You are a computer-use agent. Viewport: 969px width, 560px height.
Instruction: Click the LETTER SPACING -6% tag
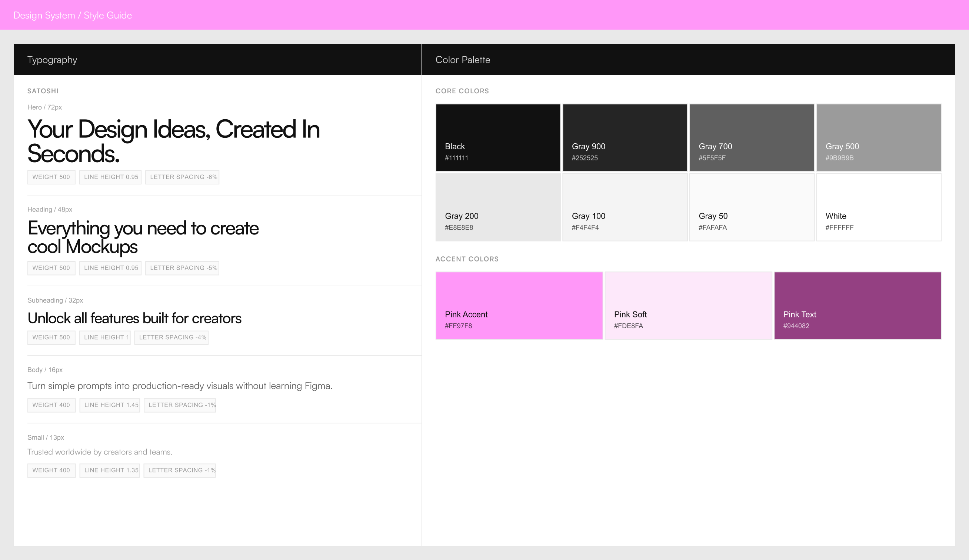[x=182, y=177]
